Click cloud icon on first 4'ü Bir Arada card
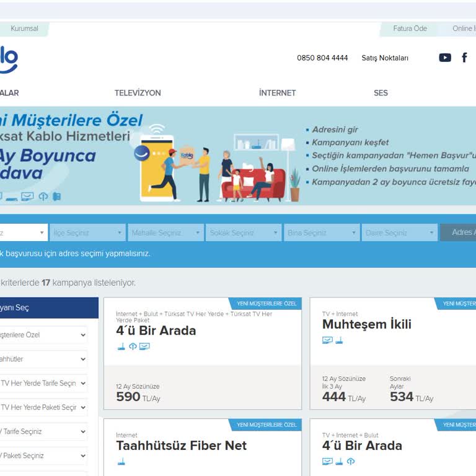The width and height of the screenshot is (476, 476). (x=133, y=346)
